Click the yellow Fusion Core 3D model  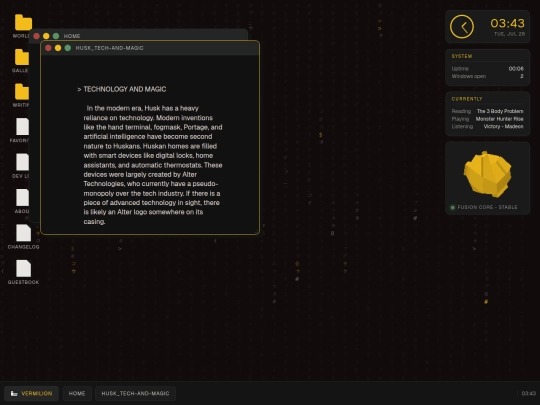(x=487, y=174)
